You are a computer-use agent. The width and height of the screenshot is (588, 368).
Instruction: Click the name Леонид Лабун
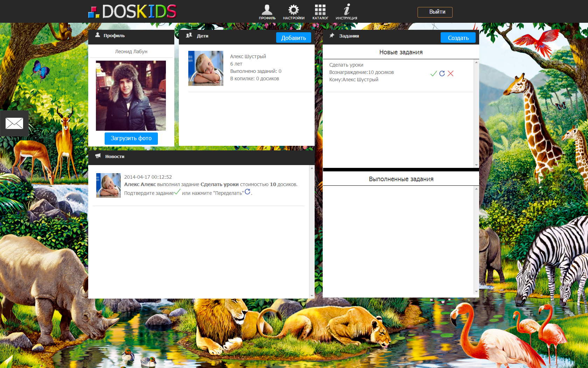pos(131,52)
